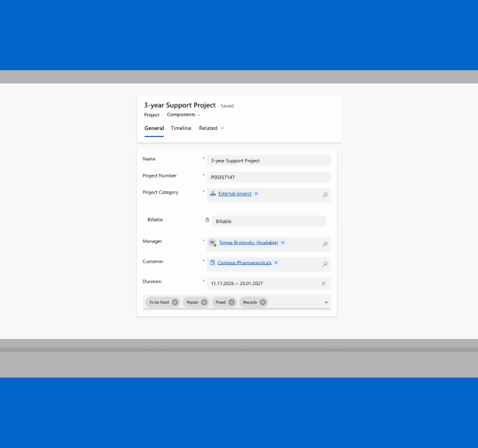
Task: Click the Project Number field
Action: click(269, 177)
